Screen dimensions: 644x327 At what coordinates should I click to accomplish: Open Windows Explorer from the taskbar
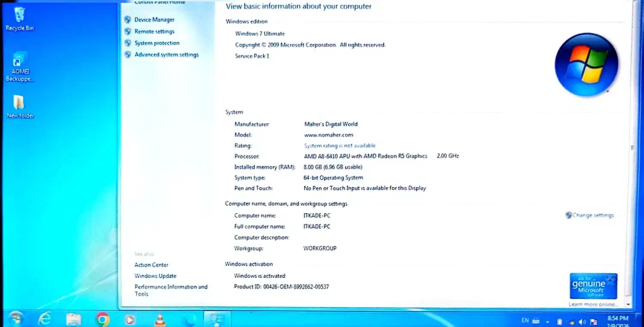click(73, 319)
